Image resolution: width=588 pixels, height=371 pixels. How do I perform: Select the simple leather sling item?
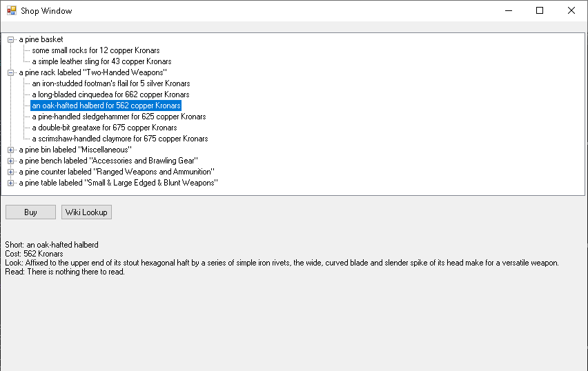(x=101, y=61)
